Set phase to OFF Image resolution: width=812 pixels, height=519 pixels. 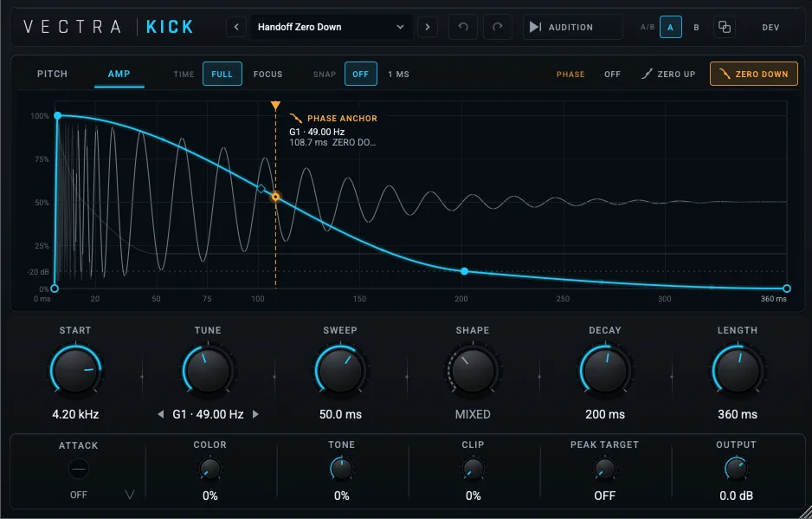point(612,75)
